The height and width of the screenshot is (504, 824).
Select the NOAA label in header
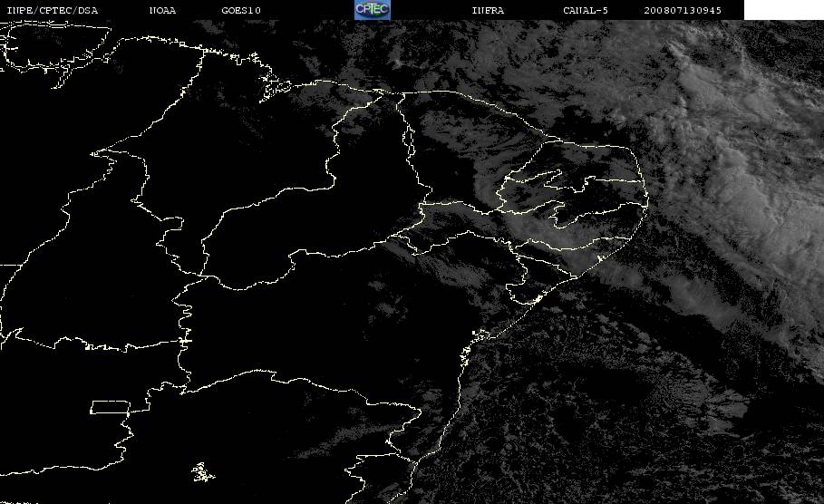tap(162, 10)
